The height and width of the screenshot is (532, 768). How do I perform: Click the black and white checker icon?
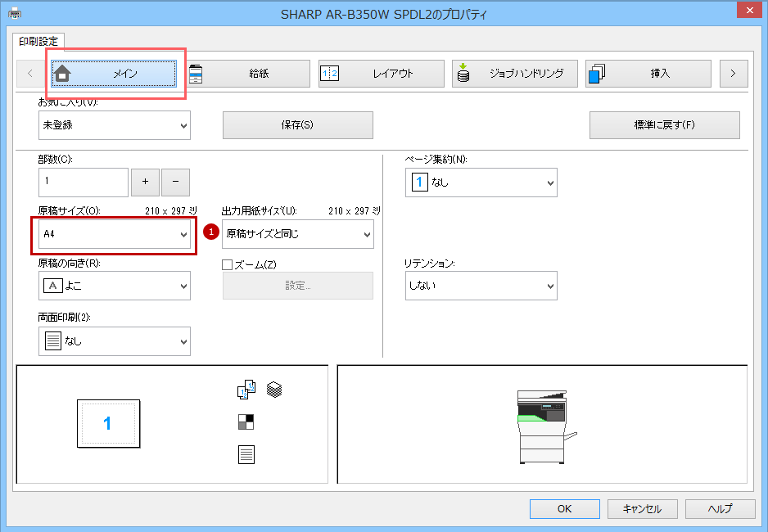(246, 422)
